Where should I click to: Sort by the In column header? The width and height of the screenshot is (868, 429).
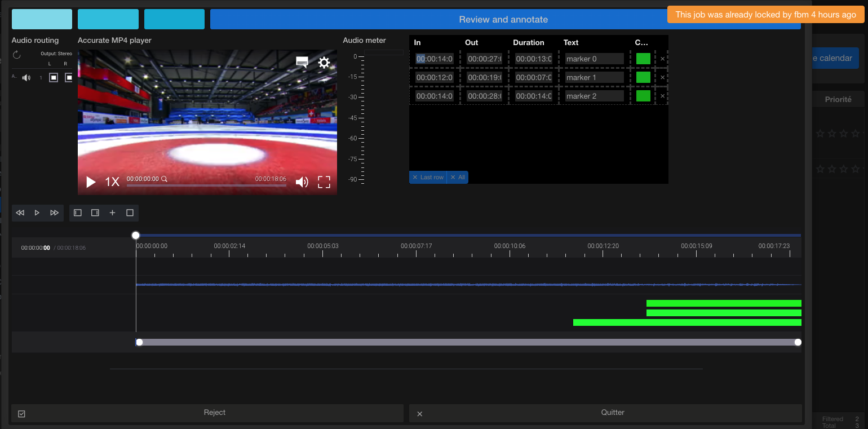point(417,42)
